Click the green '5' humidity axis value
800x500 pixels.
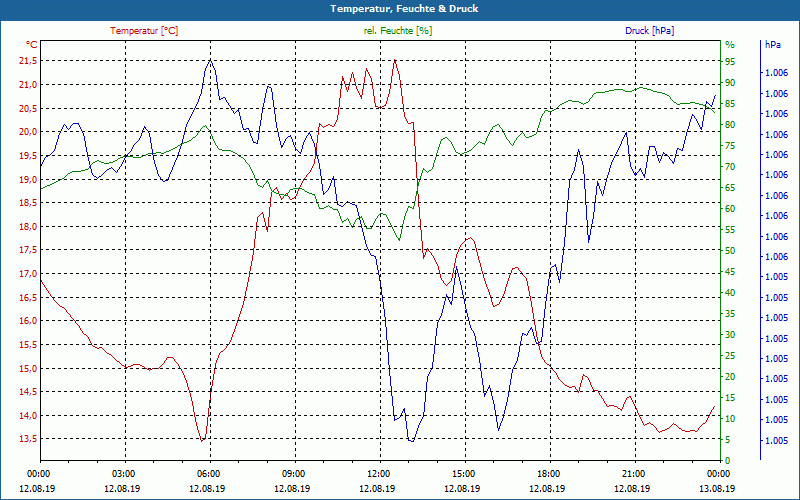(728, 440)
